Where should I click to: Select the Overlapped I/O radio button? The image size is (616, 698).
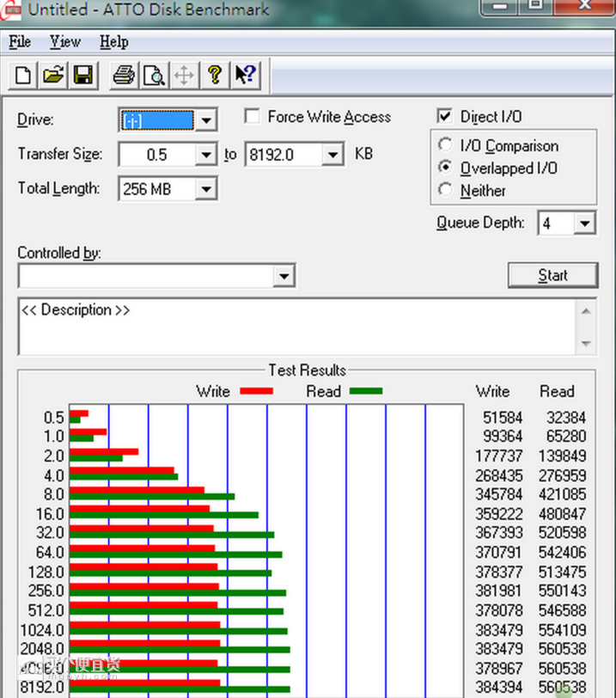click(x=445, y=167)
